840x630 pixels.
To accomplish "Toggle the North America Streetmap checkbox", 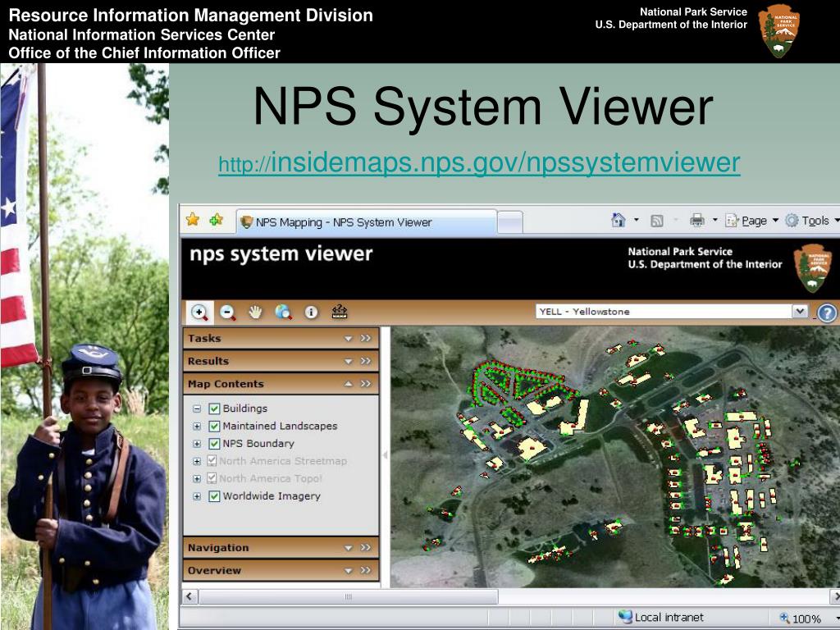I will click(212, 461).
